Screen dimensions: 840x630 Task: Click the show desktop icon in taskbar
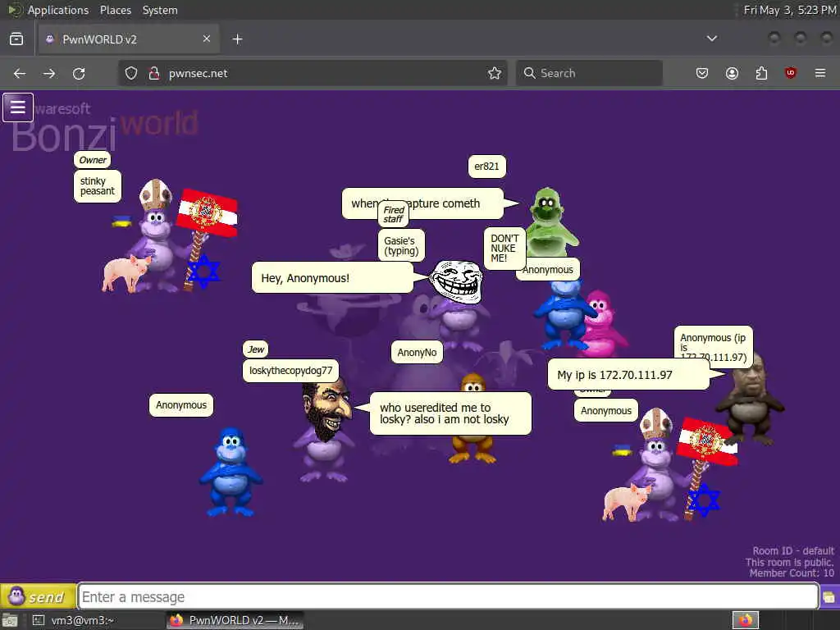tap(10, 620)
